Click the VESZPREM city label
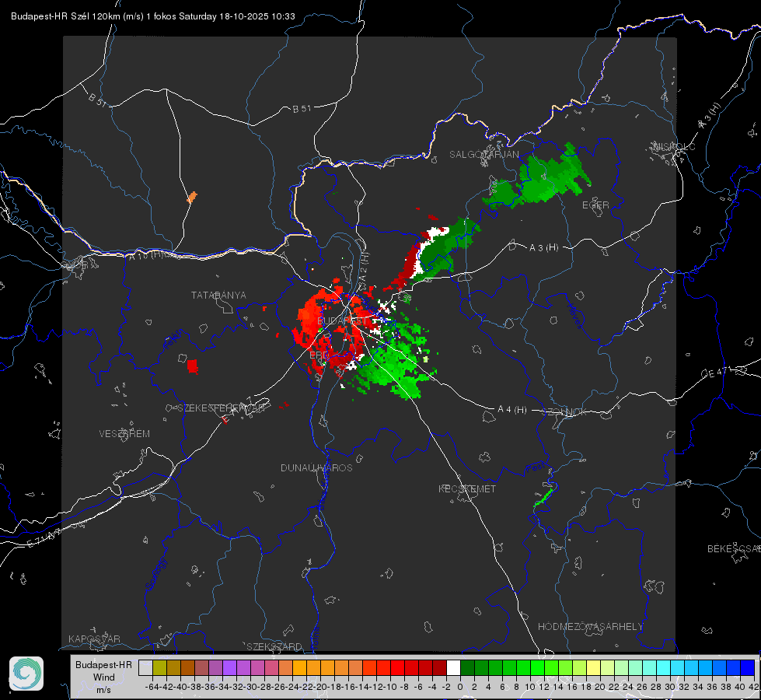Viewport: 761px width, 700px height. [124, 433]
